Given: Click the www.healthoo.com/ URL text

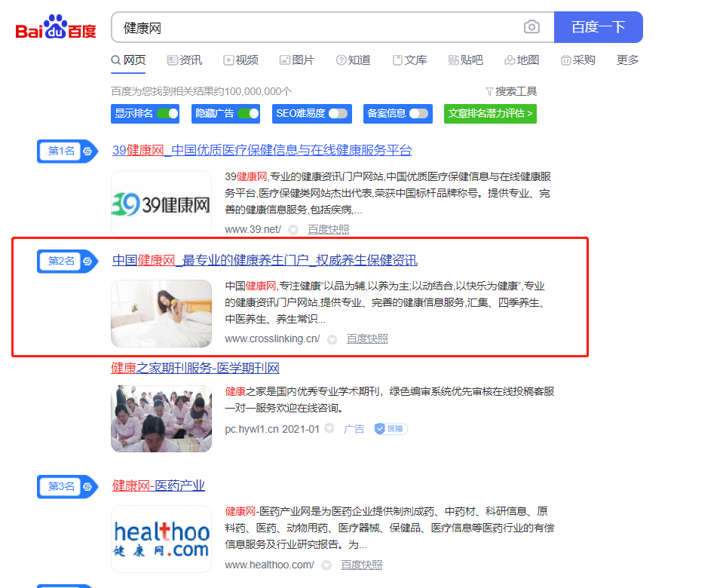Looking at the screenshot, I should (269, 565).
